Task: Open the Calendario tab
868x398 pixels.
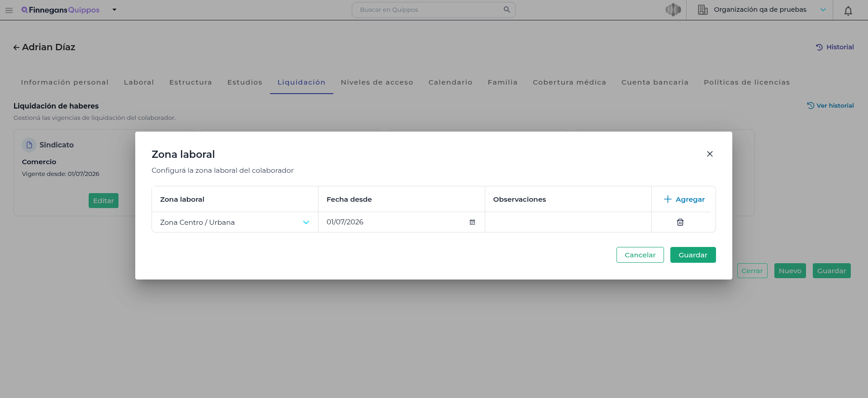Action: coord(451,82)
